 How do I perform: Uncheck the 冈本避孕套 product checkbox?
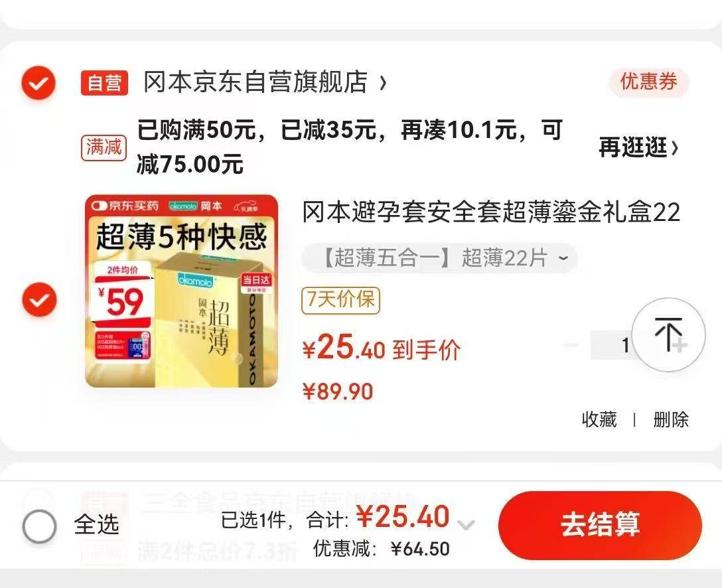tap(39, 300)
